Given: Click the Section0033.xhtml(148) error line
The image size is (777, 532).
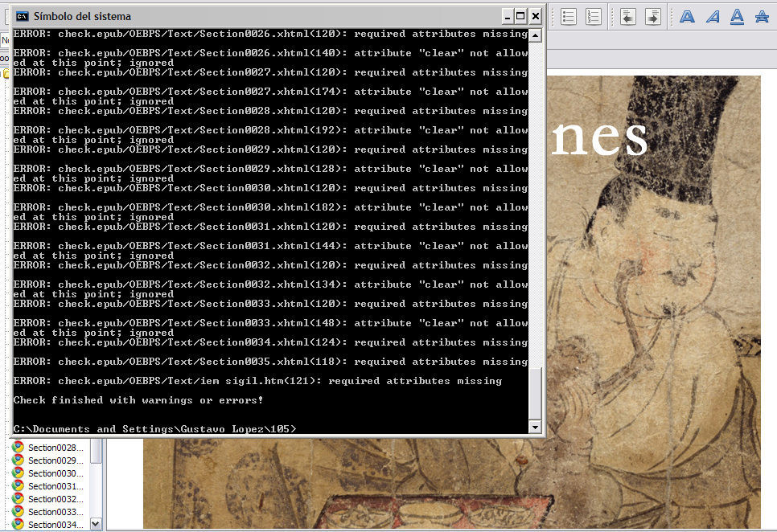Looking at the screenshot, I should click(x=270, y=328).
